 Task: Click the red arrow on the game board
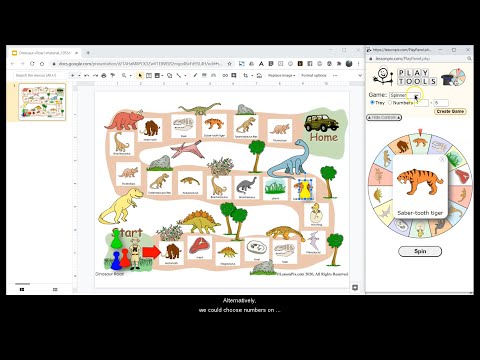tap(152, 252)
